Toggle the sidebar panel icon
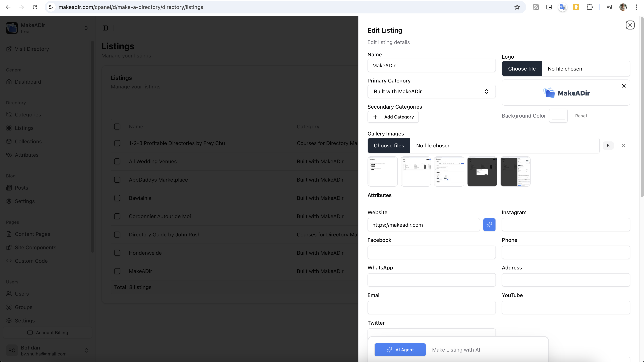The height and width of the screenshot is (362, 644). (x=105, y=28)
